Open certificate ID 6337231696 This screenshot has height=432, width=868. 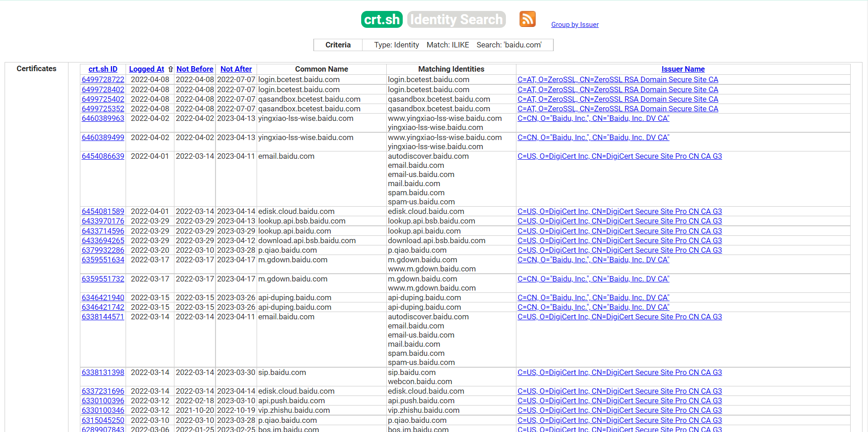click(103, 391)
